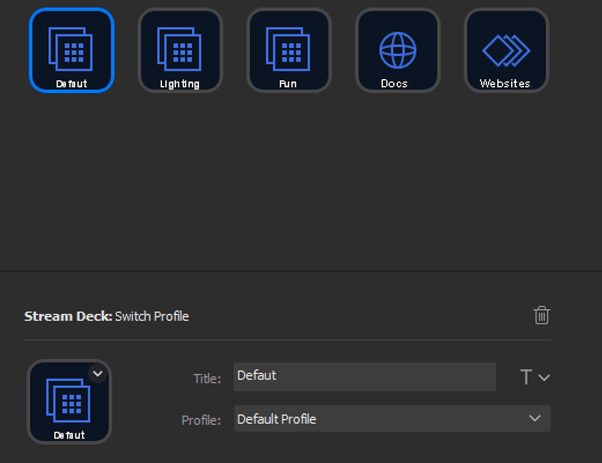
Task: Click the Title: field label
Action: pyautogui.click(x=207, y=378)
